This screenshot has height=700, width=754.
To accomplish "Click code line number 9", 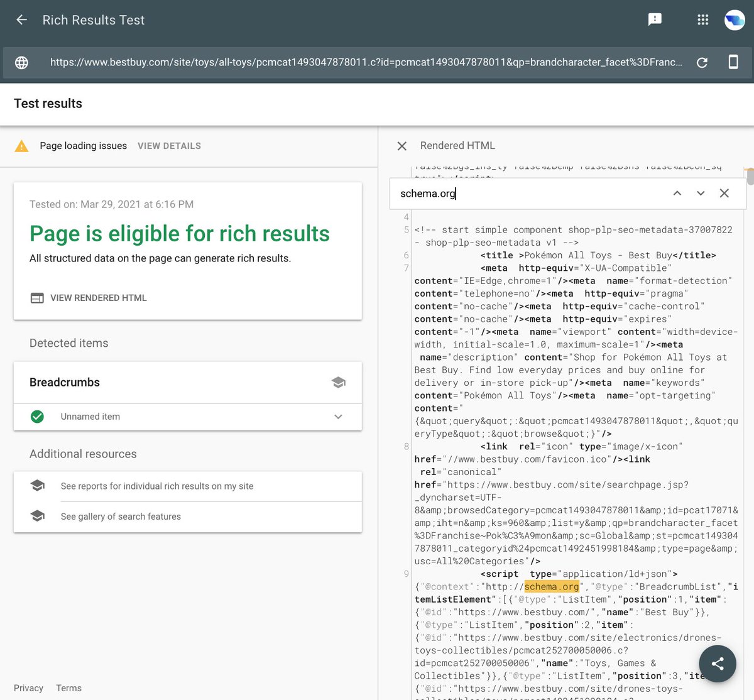I will [407, 574].
